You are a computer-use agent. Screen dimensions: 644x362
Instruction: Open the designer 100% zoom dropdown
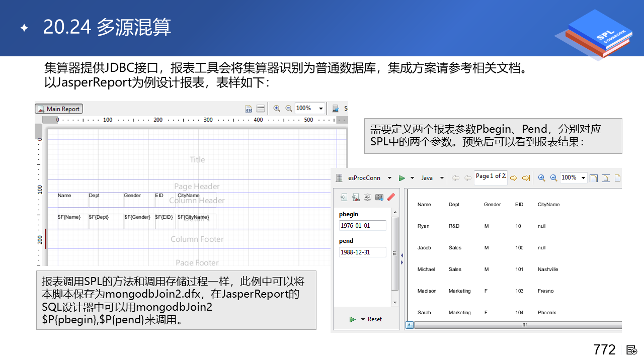(x=321, y=109)
